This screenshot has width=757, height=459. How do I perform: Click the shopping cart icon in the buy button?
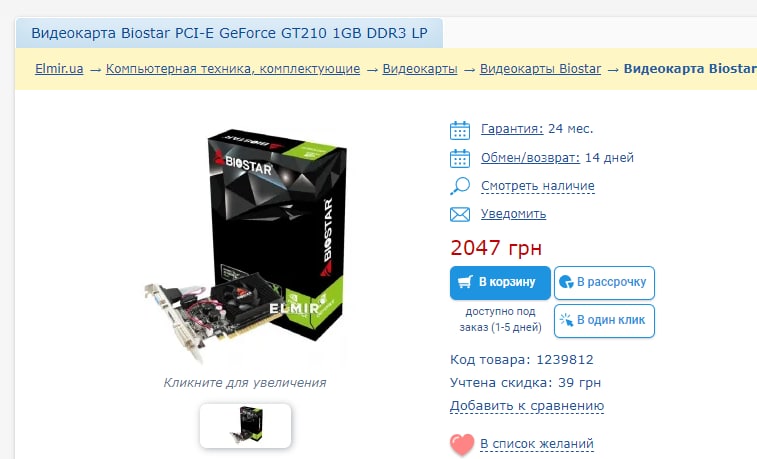465,282
